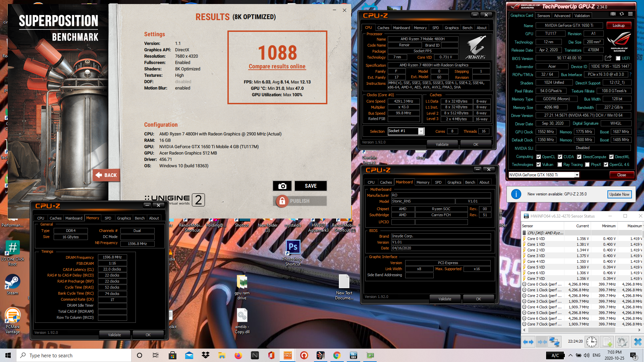644x362 pixels.
Task: Click the HWiNFO shrink columns arrows icon
Action: 542,342
